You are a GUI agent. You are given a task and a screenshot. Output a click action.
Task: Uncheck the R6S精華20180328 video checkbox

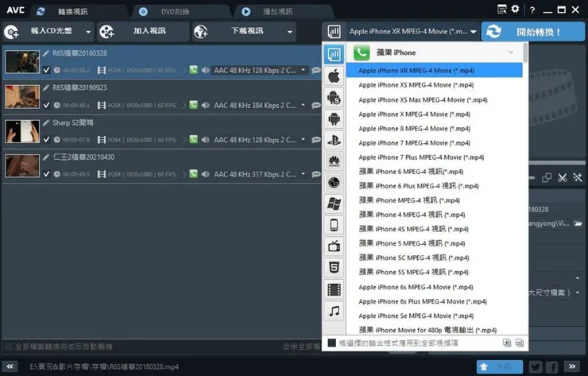tap(46, 70)
